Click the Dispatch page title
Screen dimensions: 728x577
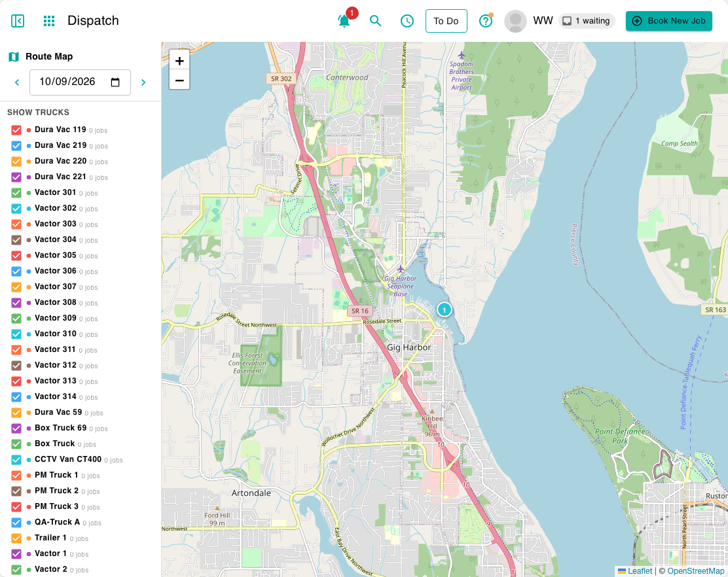point(94,21)
